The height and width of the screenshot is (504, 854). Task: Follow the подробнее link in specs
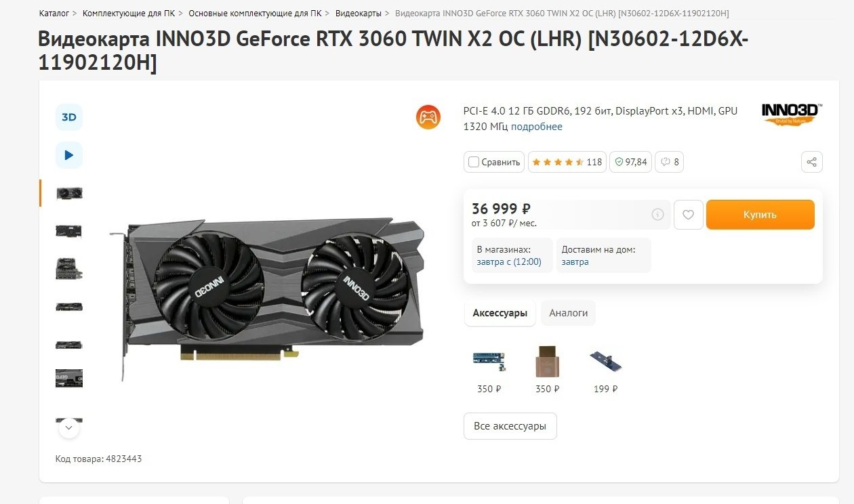[x=537, y=127]
